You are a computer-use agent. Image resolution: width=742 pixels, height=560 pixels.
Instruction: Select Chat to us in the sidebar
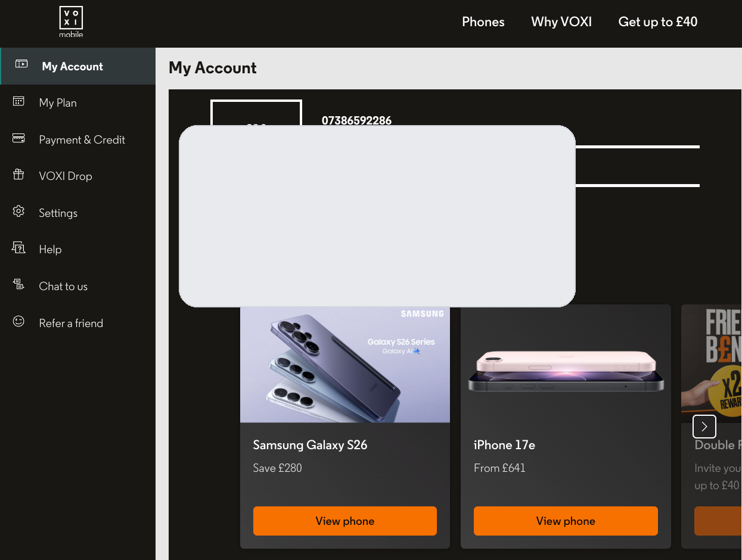[77, 286]
